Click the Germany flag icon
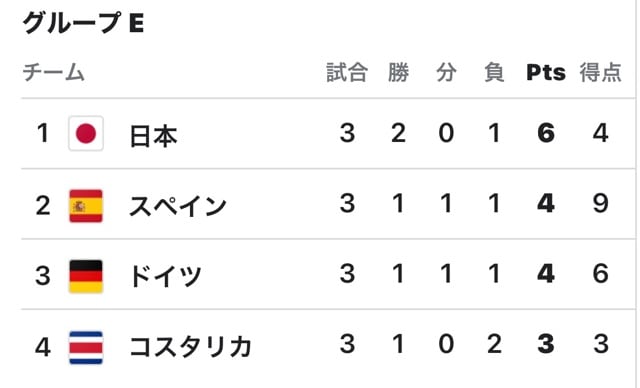 (86, 276)
